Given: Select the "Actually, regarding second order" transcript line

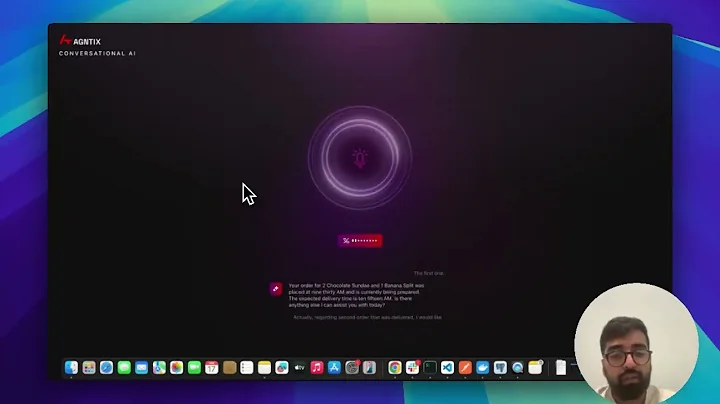Looking at the screenshot, I should click(x=367, y=317).
